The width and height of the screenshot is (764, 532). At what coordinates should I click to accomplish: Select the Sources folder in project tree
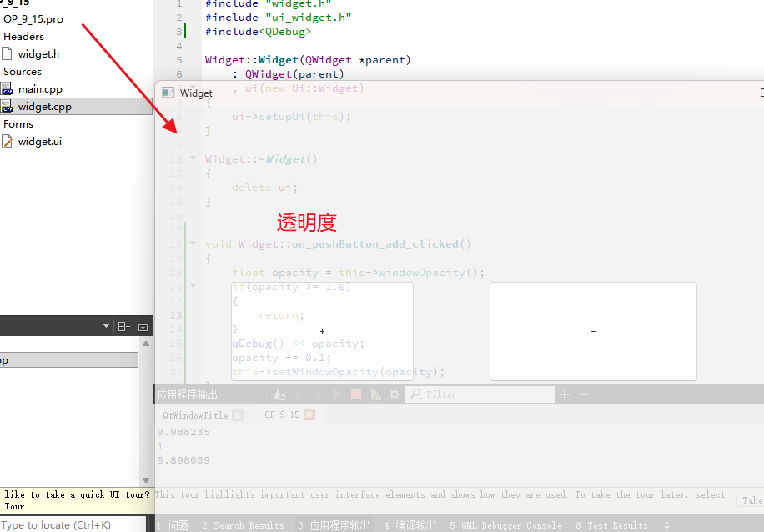pyautogui.click(x=23, y=72)
